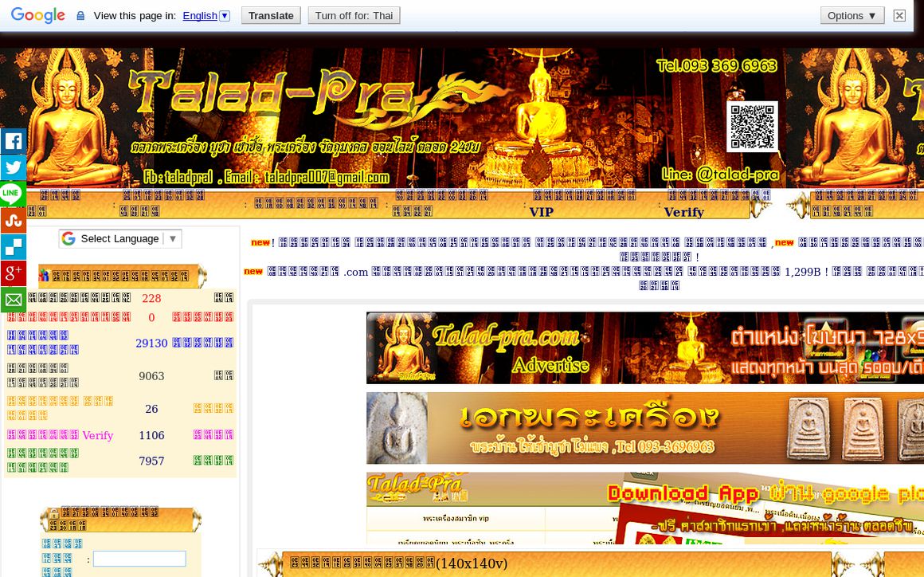Share via Google Plus icon
Viewport: 924px width, 577px height.
coord(14,273)
